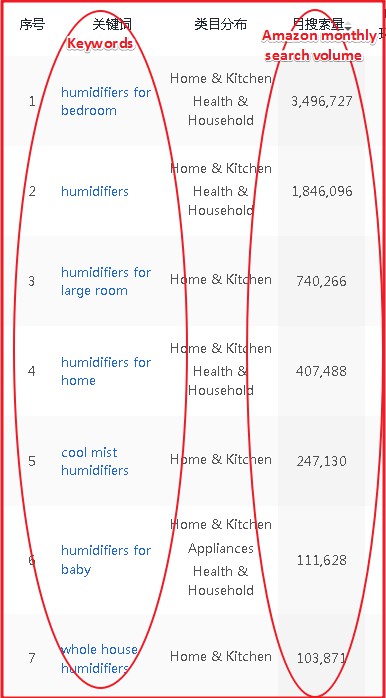The height and width of the screenshot is (698, 386).
Task: Open 'humidifiers for large room' keyword link
Action: point(106,281)
